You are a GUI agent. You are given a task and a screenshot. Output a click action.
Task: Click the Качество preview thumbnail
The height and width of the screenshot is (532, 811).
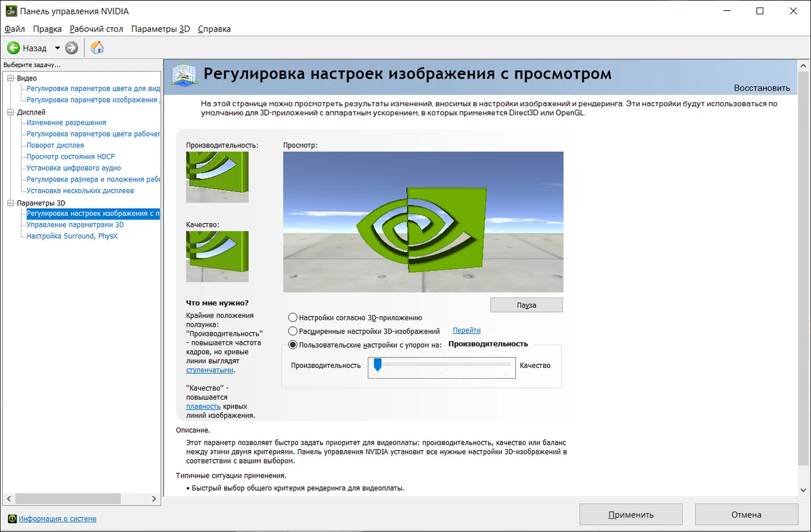click(217, 256)
